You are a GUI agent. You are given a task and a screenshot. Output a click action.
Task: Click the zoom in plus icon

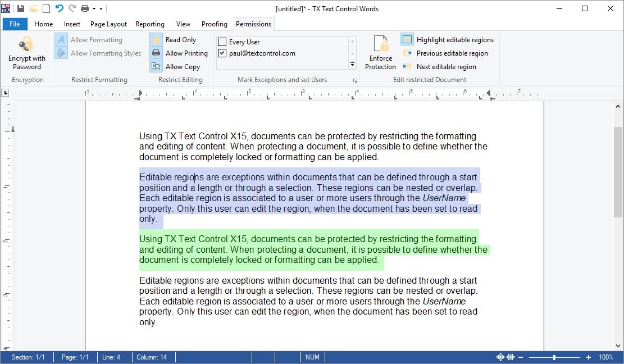point(588,357)
